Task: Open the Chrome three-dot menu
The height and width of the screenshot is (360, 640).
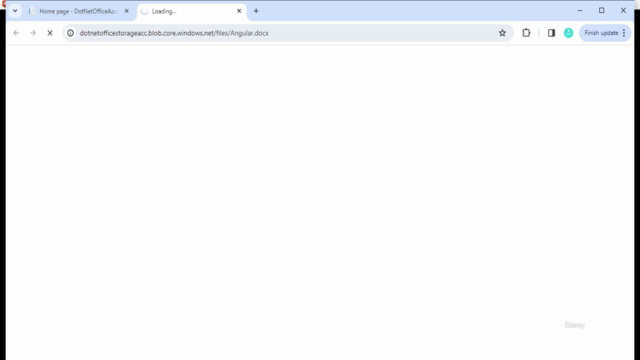Action: pyautogui.click(x=624, y=33)
